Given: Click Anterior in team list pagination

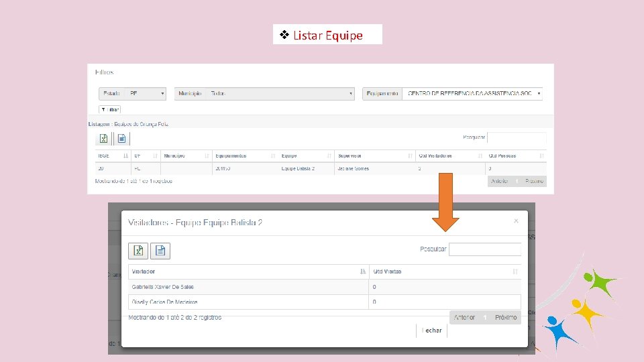Looking at the screenshot, I should click(500, 181).
